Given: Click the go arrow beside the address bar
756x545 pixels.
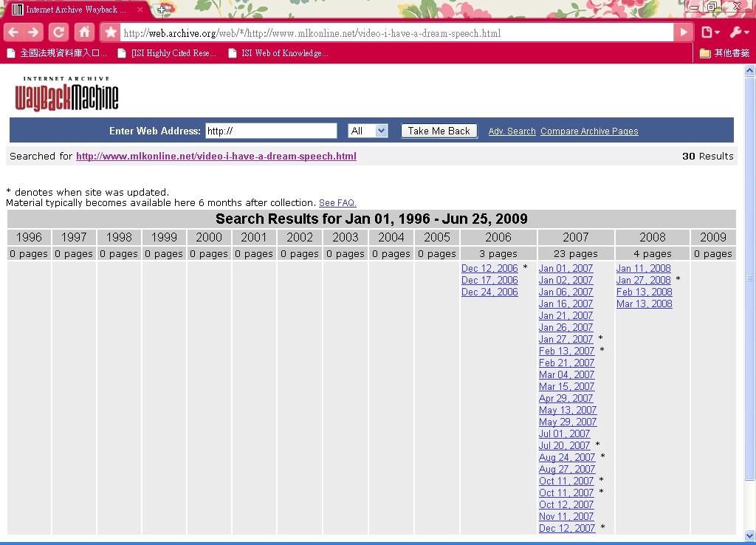Looking at the screenshot, I should click(683, 32).
